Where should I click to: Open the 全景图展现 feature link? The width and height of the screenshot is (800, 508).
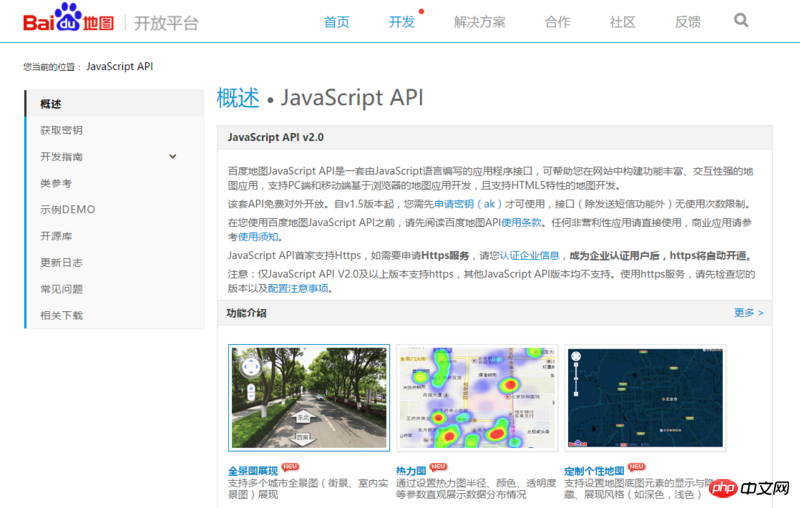coord(253,471)
